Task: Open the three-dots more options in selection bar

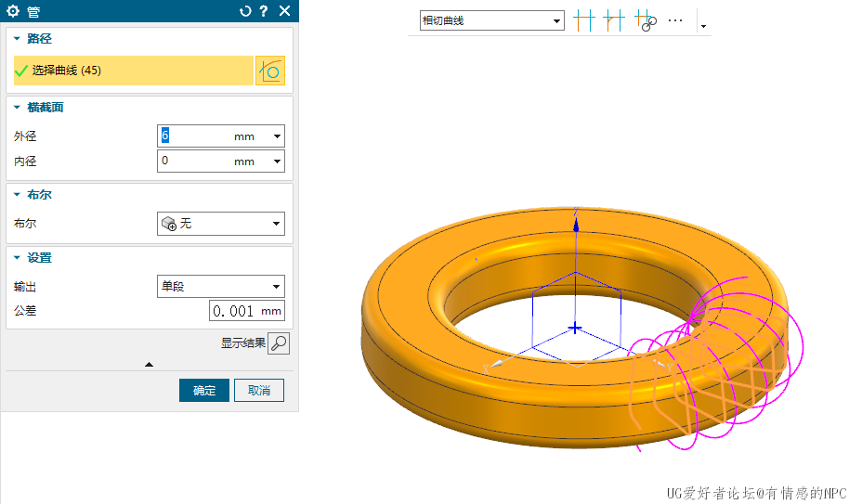Action: coord(675,20)
